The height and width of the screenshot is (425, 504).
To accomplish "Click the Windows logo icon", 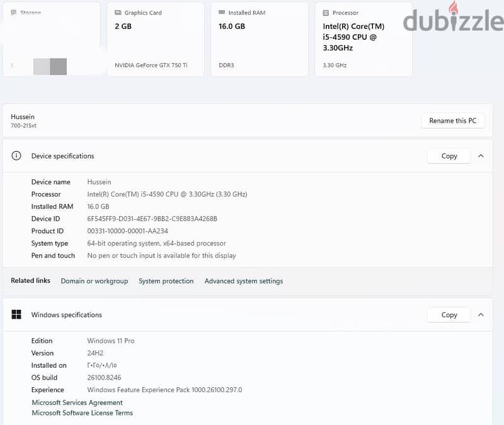I will (x=16, y=314).
